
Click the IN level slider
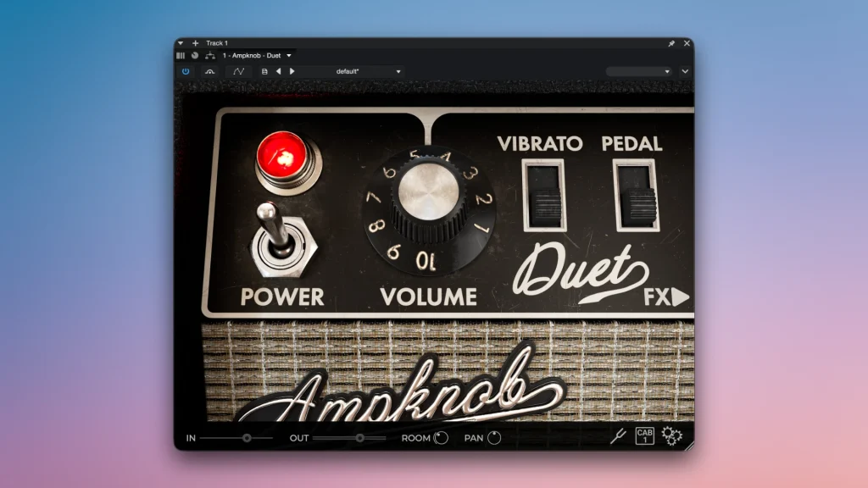(236, 438)
